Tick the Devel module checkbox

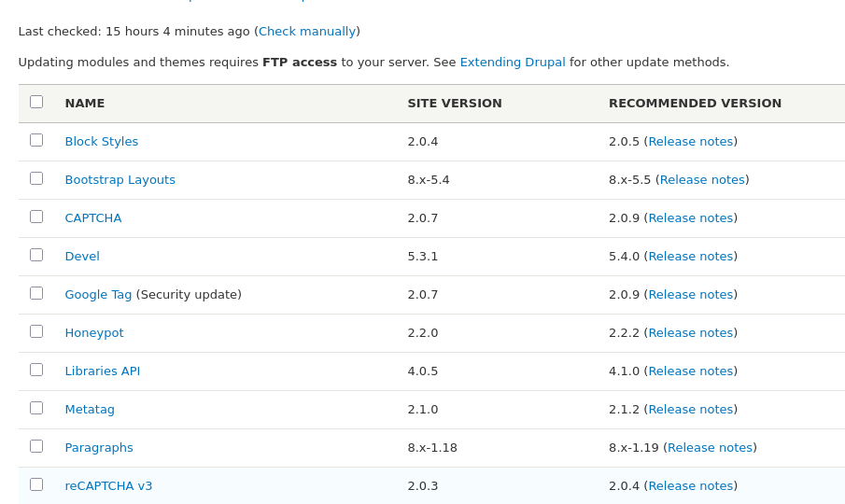(x=36, y=255)
